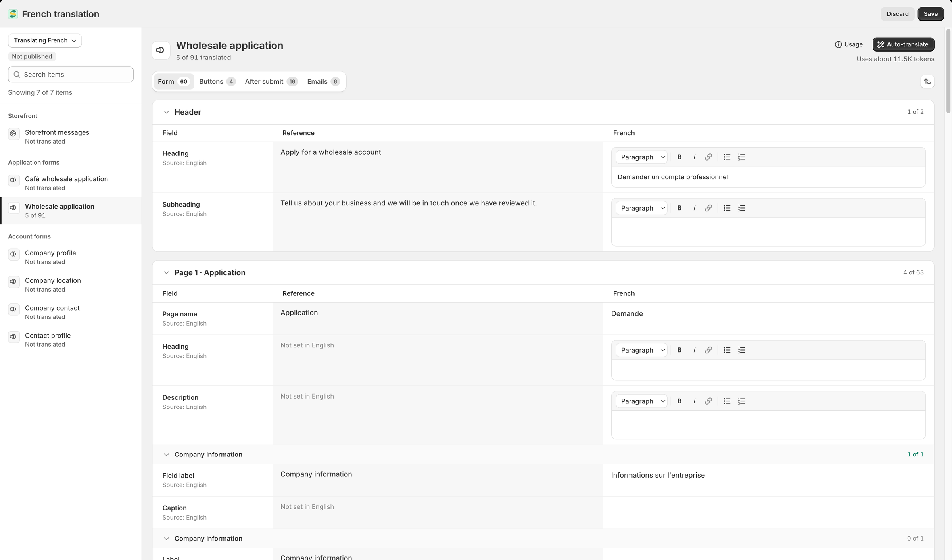952x560 pixels.
Task: Open Company location in sidebar
Action: [x=71, y=285]
